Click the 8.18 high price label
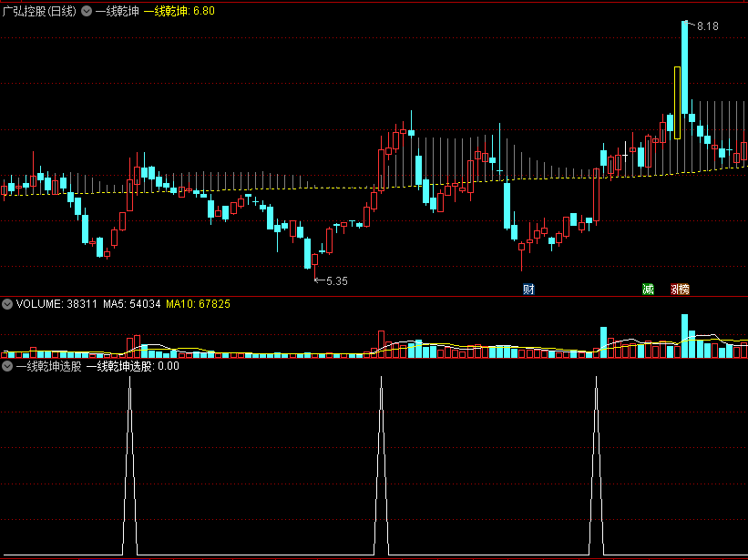 click(x=707, y=26)
